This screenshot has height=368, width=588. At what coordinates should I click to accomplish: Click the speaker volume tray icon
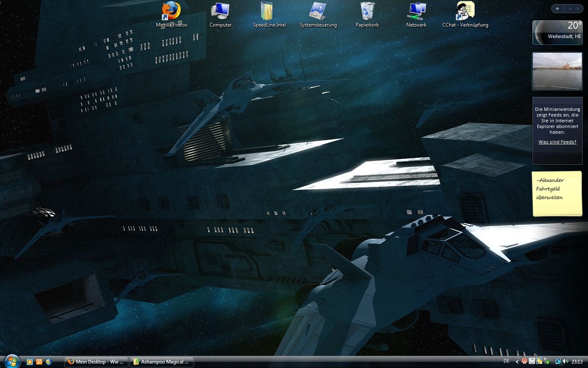pos(566,361)
